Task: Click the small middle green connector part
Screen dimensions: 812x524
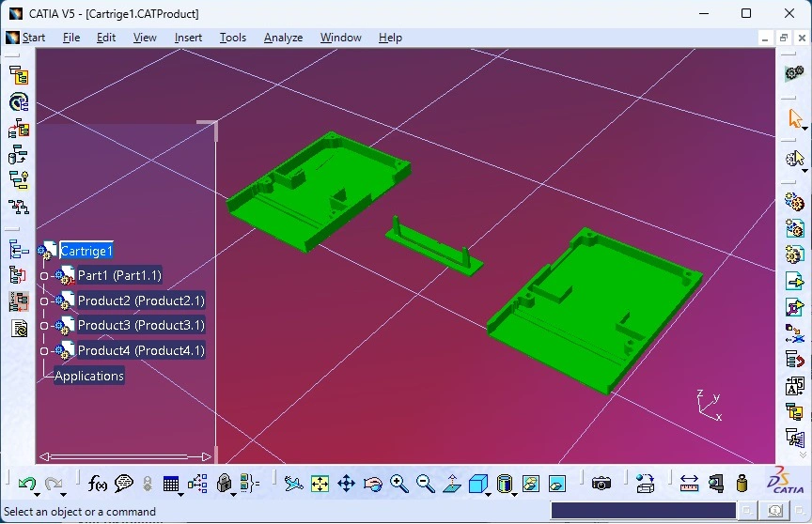Action: pyautogui.click(x=434, y=248)
